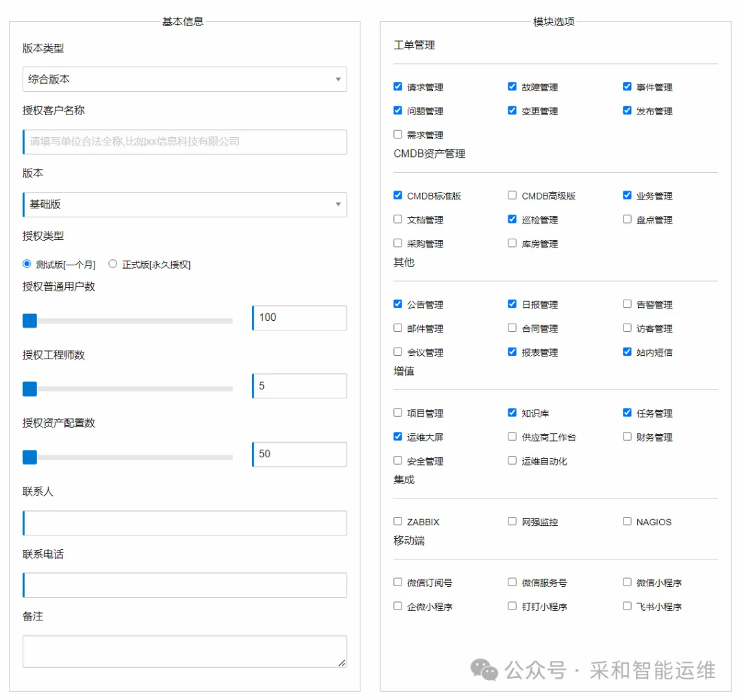The width and height of the screenshot is (740, 700).
Task: Uncheck the 问题管理 checkbox
Action: (398, 110)
